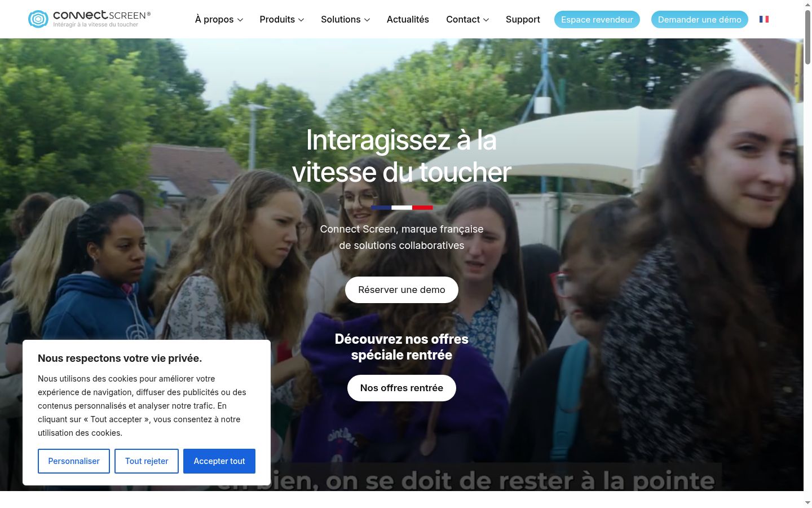Choose Personnaliser in cookie banner
The width and height of the screenshot is (812, 508).
[x=74, y=461]
